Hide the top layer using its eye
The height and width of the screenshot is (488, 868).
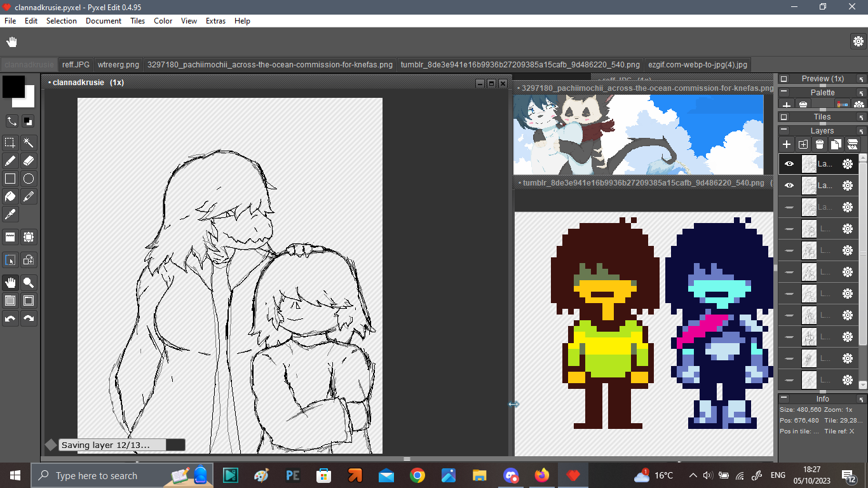[789, 164]
